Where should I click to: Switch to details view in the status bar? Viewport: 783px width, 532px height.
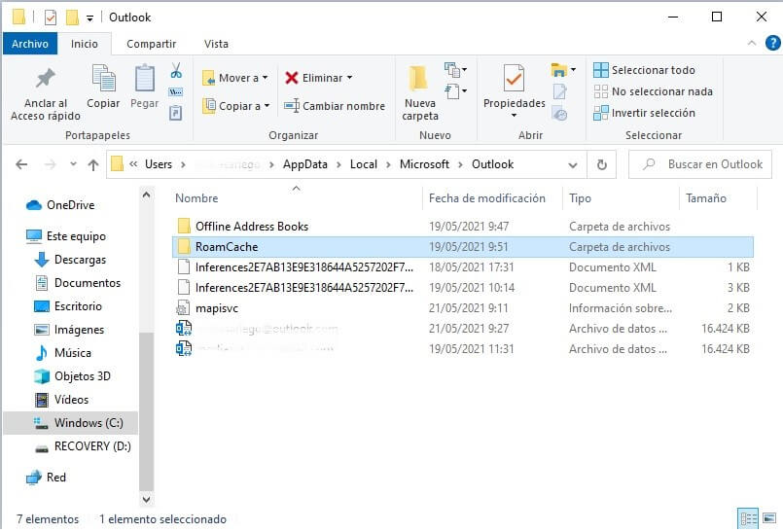pyautogui.click(x=748, y=518)
